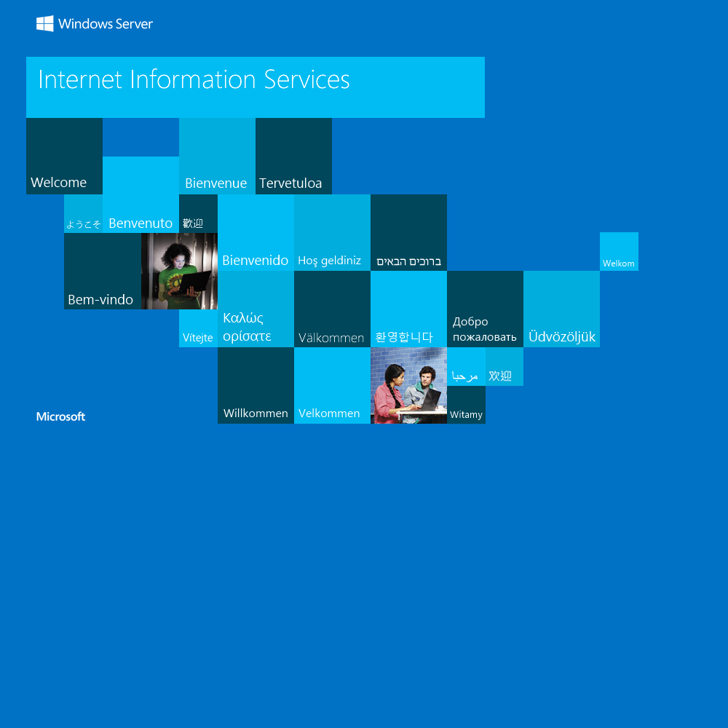
Task: Open the photo of two people at laptop
Action: [x=408, y=385]
